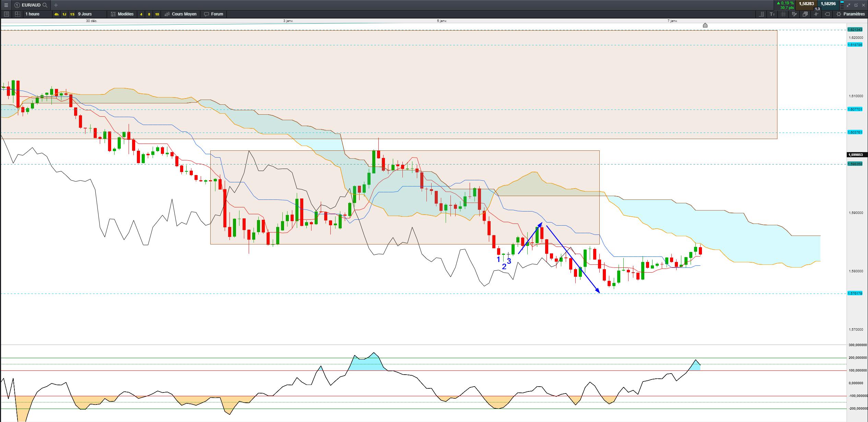The image size is (868, 422).
Task: Select the drawing objects cursor tool
Action: click(x=816, y=14)
